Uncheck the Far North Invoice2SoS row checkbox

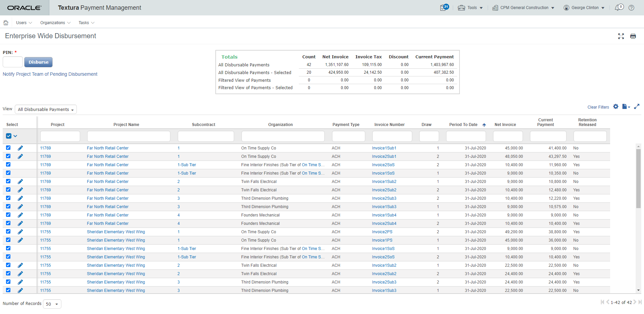click(x=8, y=165)
